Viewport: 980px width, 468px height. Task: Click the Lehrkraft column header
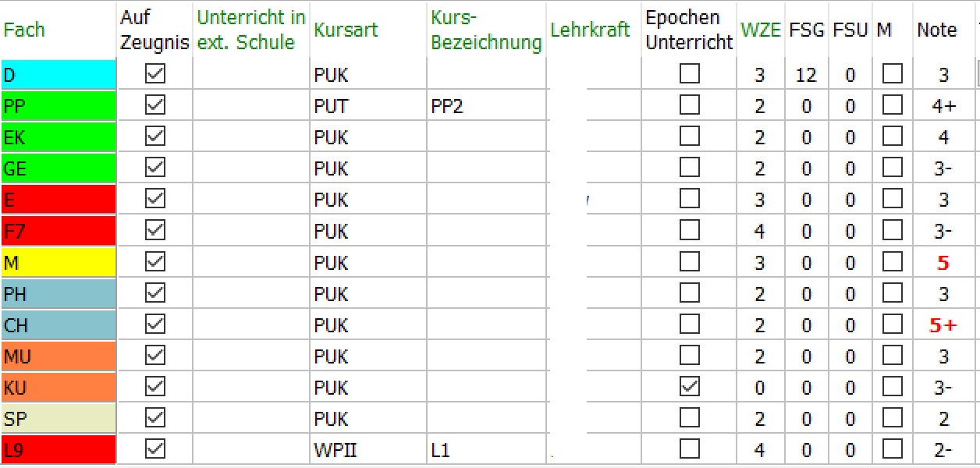click(590, 30)
